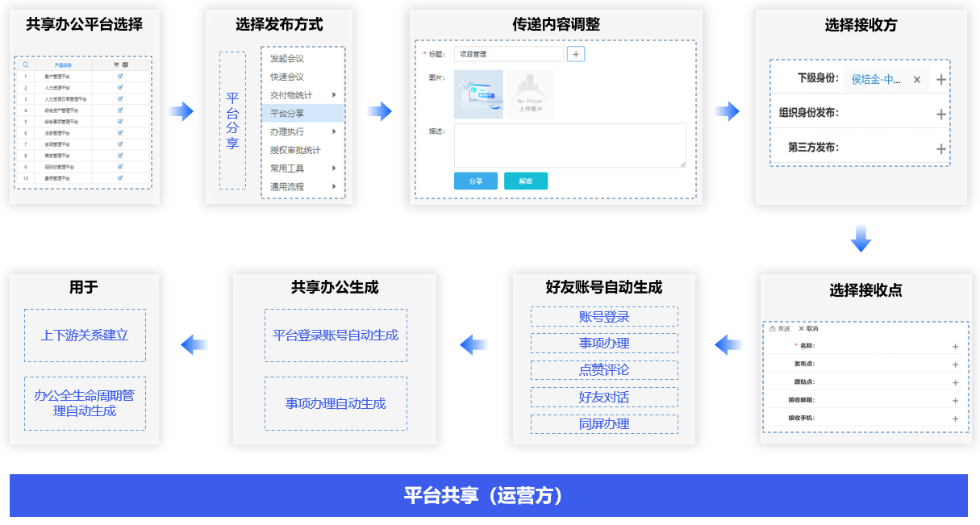Expand the 办理执行 submenu

[x=334, y=131]
